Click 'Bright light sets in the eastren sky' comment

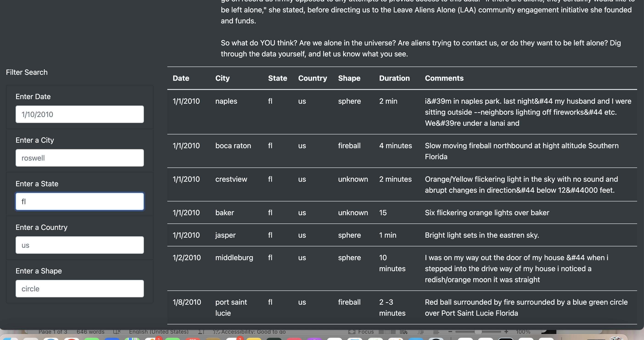[x=482, y=235]
